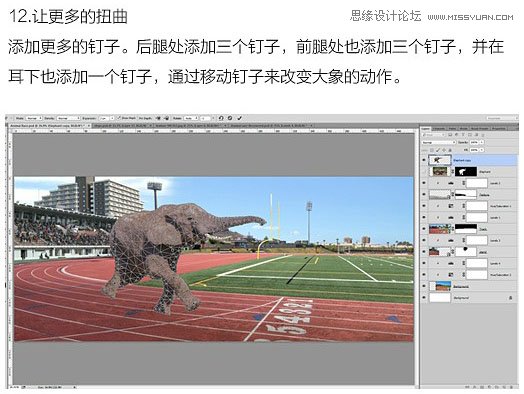Click the padlock on the Background layer
Image resolution: width=524 pixels, height=394 pixels.
click(510, 298)
